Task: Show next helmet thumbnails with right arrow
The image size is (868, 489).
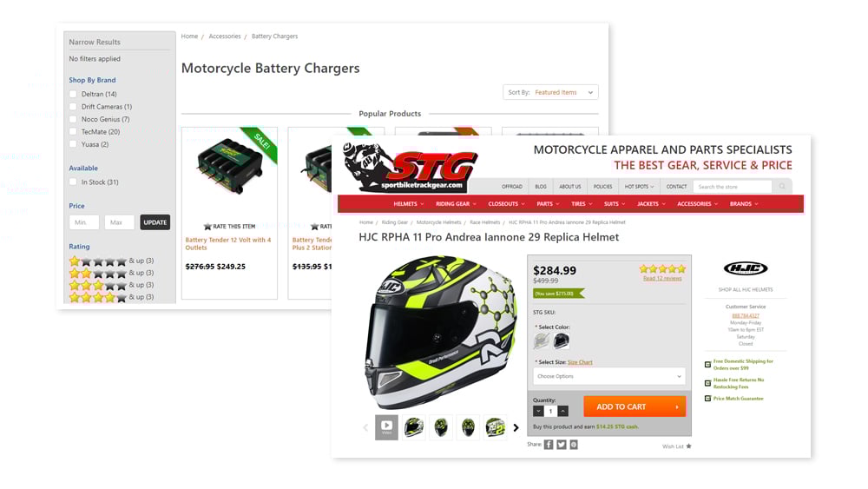Action: pyautogui.click(x=516, y=427)
